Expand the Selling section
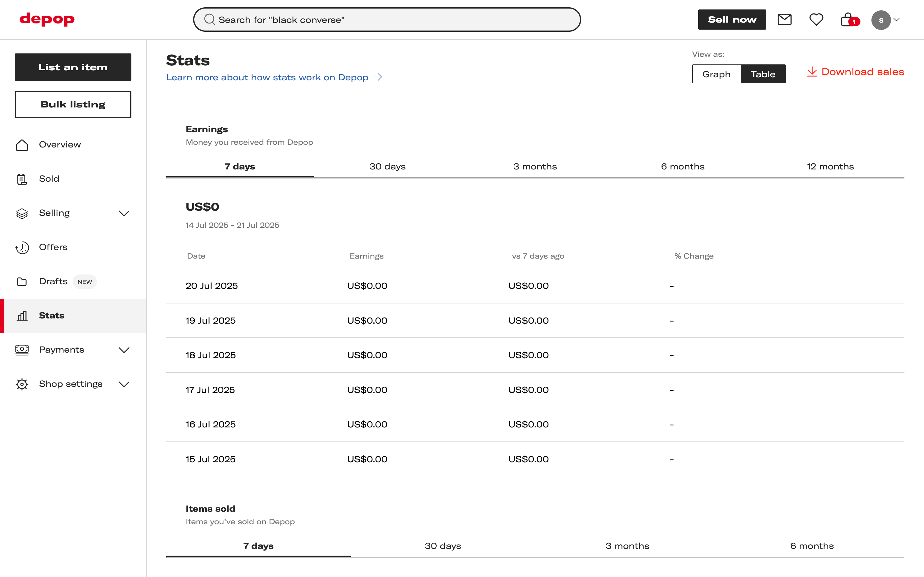 124,213
